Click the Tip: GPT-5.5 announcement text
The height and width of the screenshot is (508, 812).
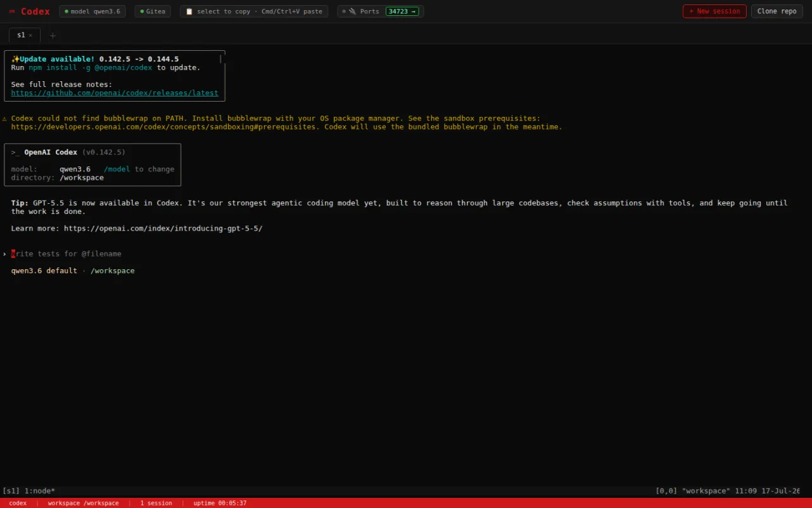(399, 207)
